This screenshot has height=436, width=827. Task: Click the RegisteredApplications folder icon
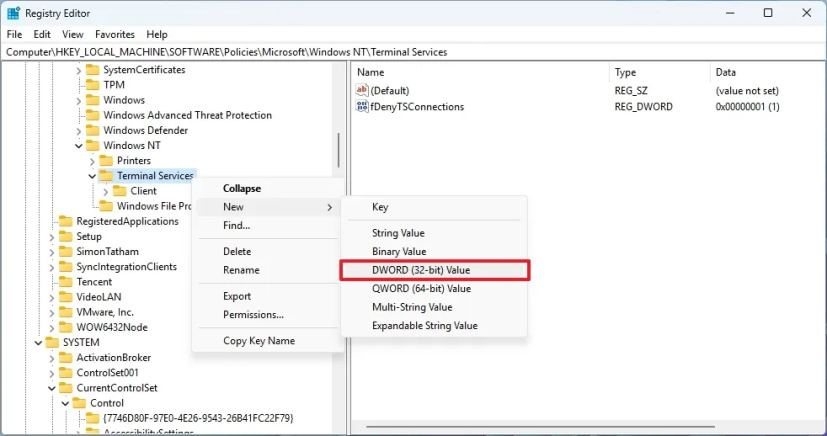pos(66,221)
